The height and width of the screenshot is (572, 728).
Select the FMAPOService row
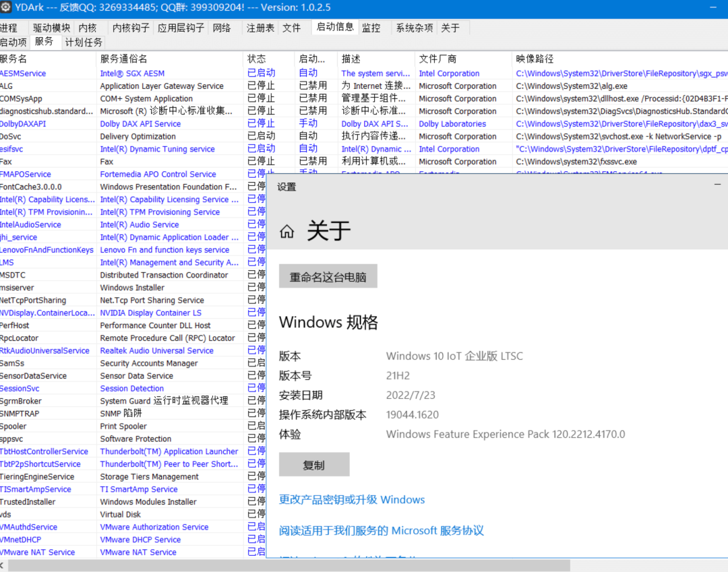(x=133, y=174)
